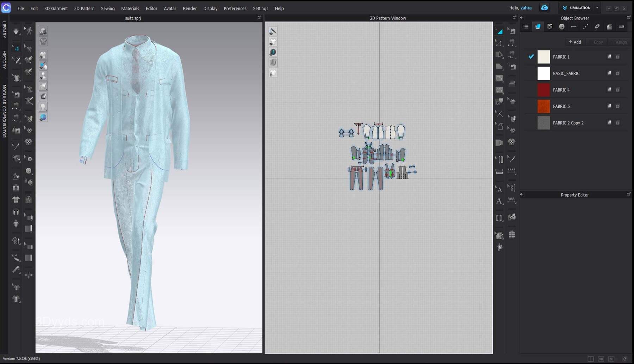Click the Add button in Object Browser
Screen dimensions: 634x364
pos(574,42)
